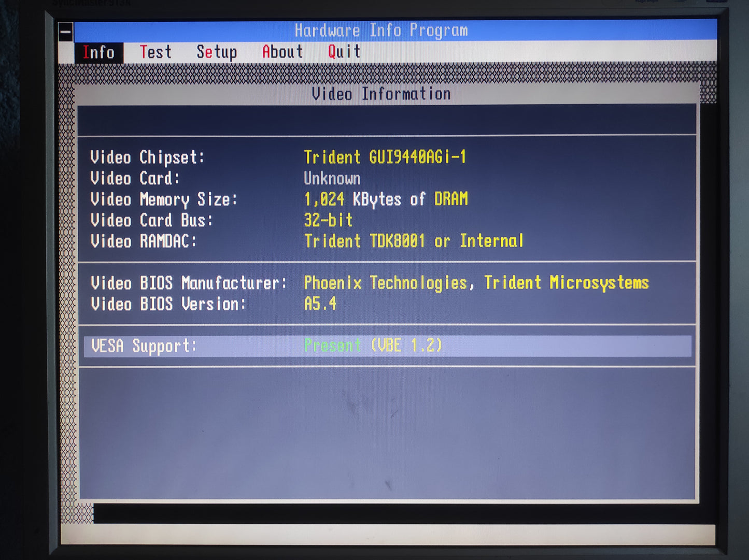The width and height of the screenshot is (749, 560).
Task: Open the Test menu
Action: click(155, 52)
